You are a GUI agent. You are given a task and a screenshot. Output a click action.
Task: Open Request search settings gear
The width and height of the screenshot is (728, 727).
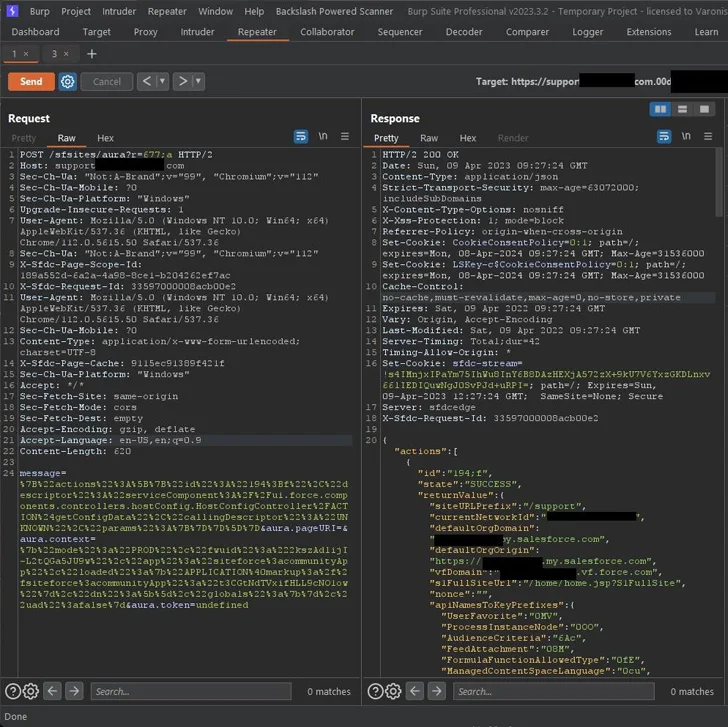point(31,692)
